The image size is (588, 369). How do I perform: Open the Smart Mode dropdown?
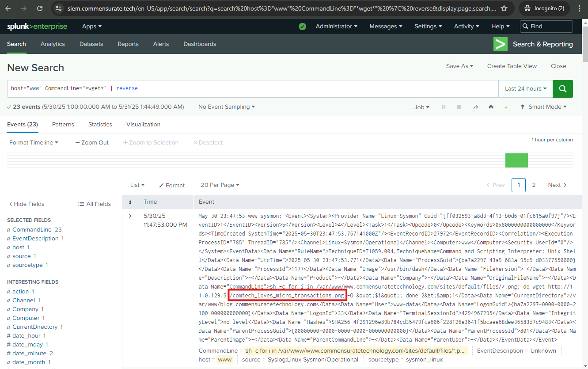click(x=544, y=107)
